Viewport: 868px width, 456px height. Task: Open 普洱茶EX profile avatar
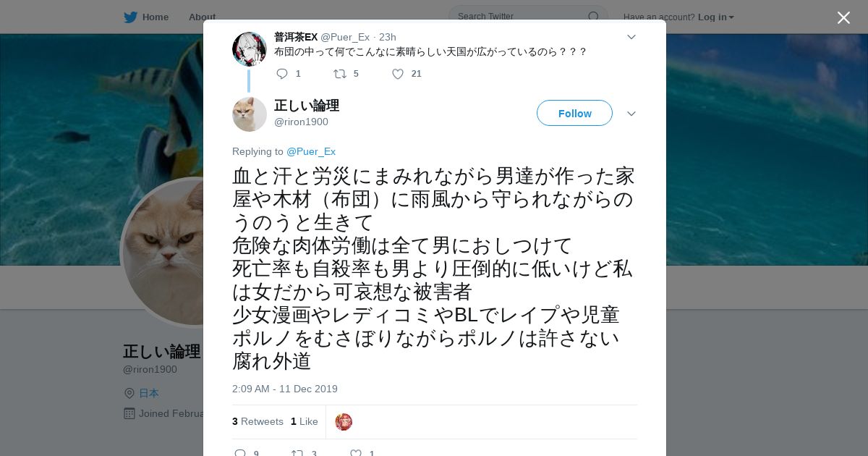click(x=250, y=49)
